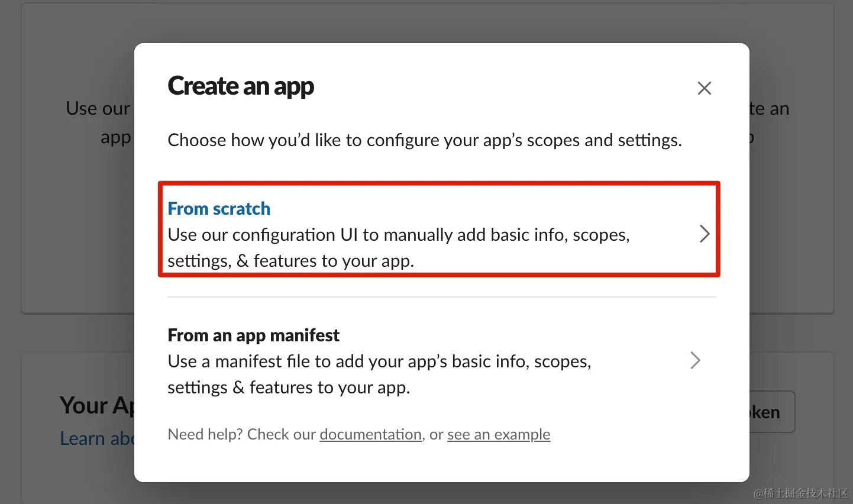Image resolution: width=853 pixels, height=504 pixels.
Task: Select the From scratch heading
Action: pos(219,209)
